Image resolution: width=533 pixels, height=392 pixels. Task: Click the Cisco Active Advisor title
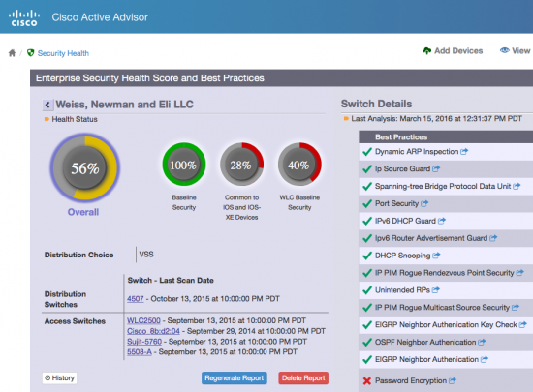pyautogui.click(x=100, y=17)
